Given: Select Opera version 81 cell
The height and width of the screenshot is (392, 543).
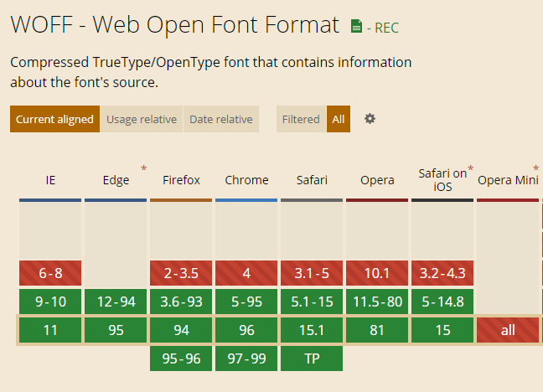Looking at the screenshot, I should click(377, 330).
